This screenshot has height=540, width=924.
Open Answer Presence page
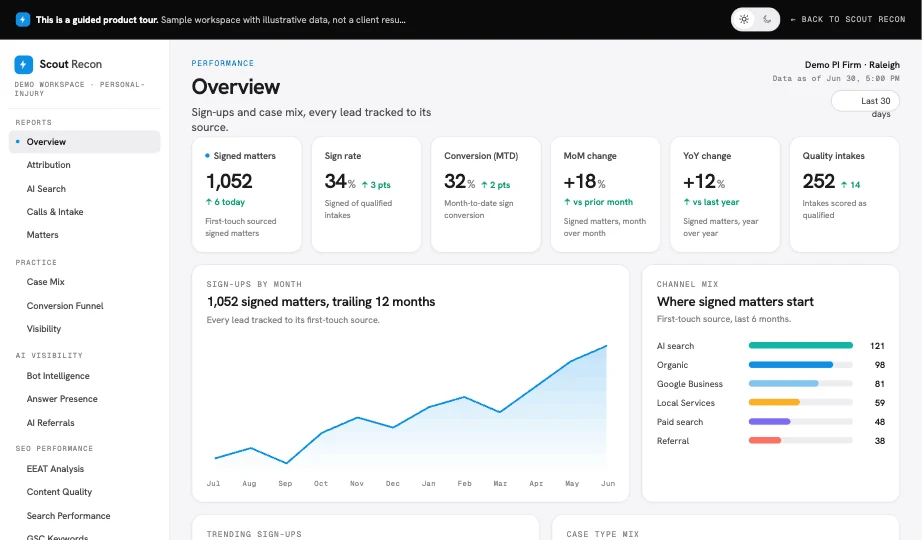[x=62, y=399]
